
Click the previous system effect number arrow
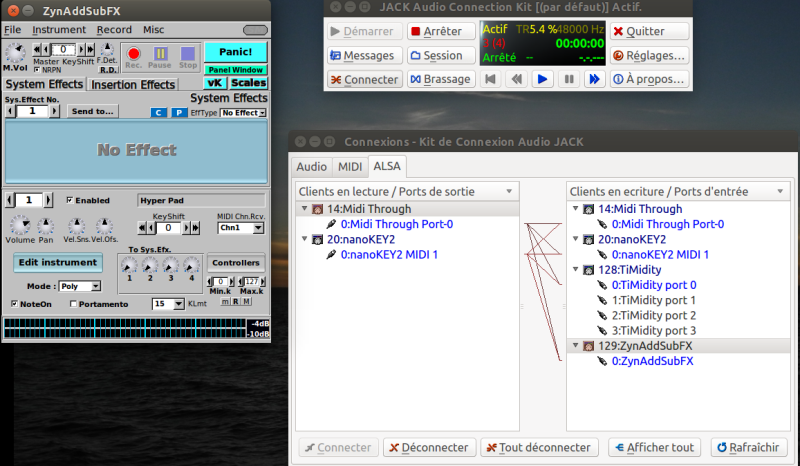click(10, 111)
